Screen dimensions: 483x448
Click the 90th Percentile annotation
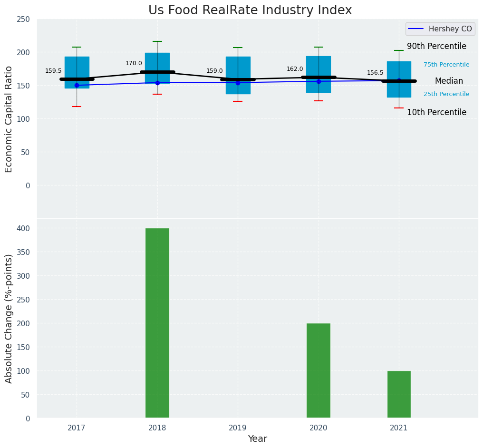click(436, 47)
